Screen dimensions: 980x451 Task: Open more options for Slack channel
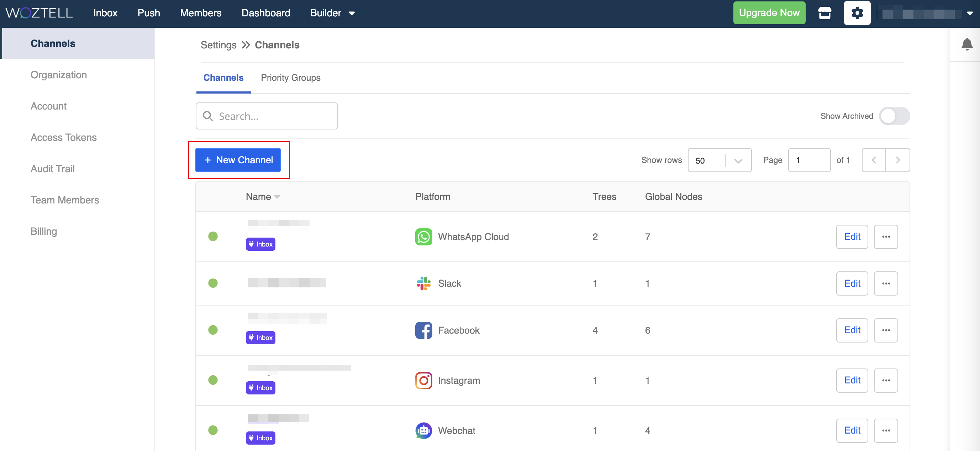[886, 283]
